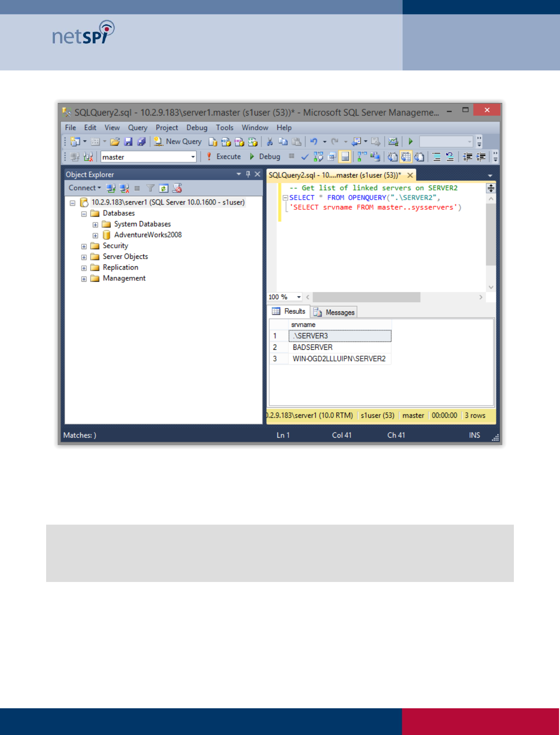Parse the query with the blue checkmark

pyautogui.click(x=305, y=157)
